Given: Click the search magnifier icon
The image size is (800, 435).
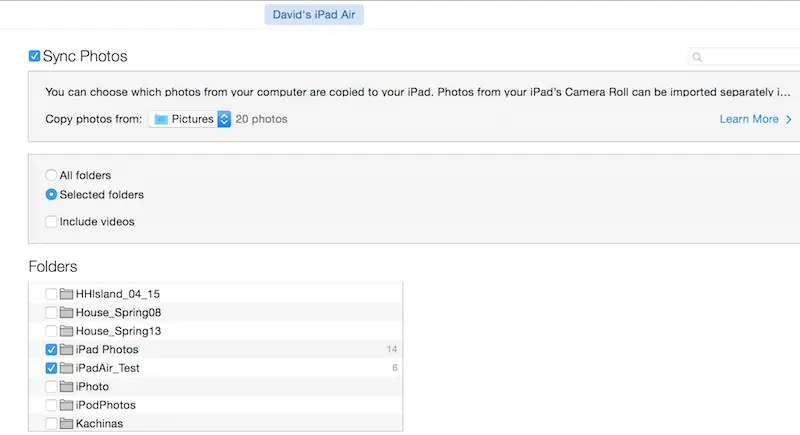Looking at the screenshot, I should pyautogui.click(x=698, y=58).
